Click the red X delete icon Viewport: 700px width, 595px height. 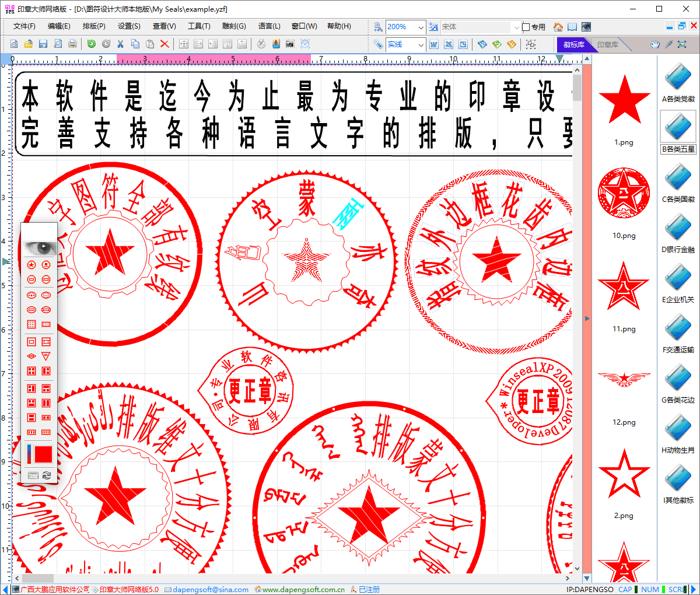click(164, 44)
